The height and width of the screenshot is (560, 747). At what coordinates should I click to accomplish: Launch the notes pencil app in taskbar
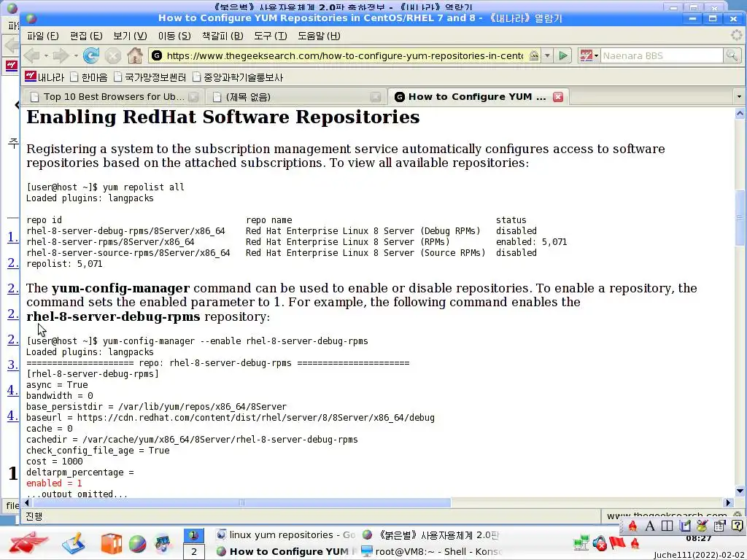click(74, 543)
